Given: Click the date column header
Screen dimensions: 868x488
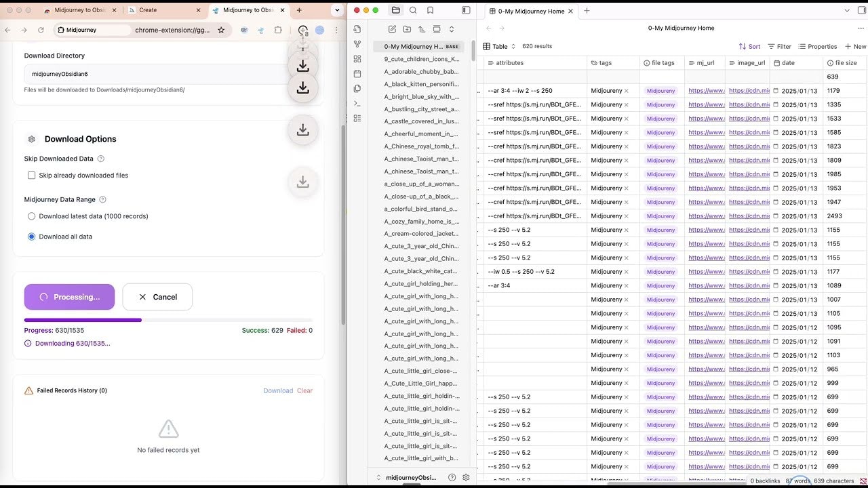Looking at the screenshot, I should click(x=796, y=62).
